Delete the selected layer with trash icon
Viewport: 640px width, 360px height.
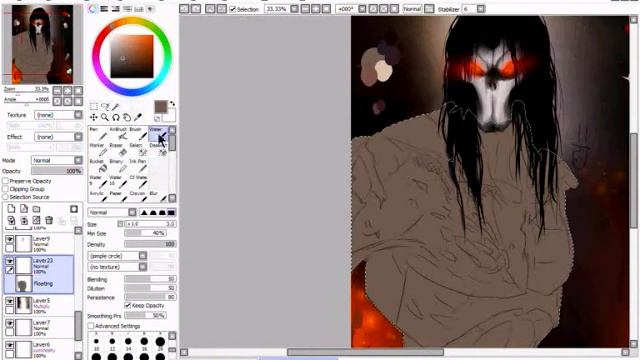click(x=49, y=221)
